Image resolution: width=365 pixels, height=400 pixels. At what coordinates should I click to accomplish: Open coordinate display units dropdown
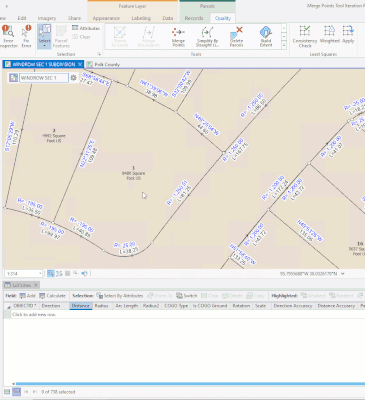pyautogui.click(x=343, y=274)
